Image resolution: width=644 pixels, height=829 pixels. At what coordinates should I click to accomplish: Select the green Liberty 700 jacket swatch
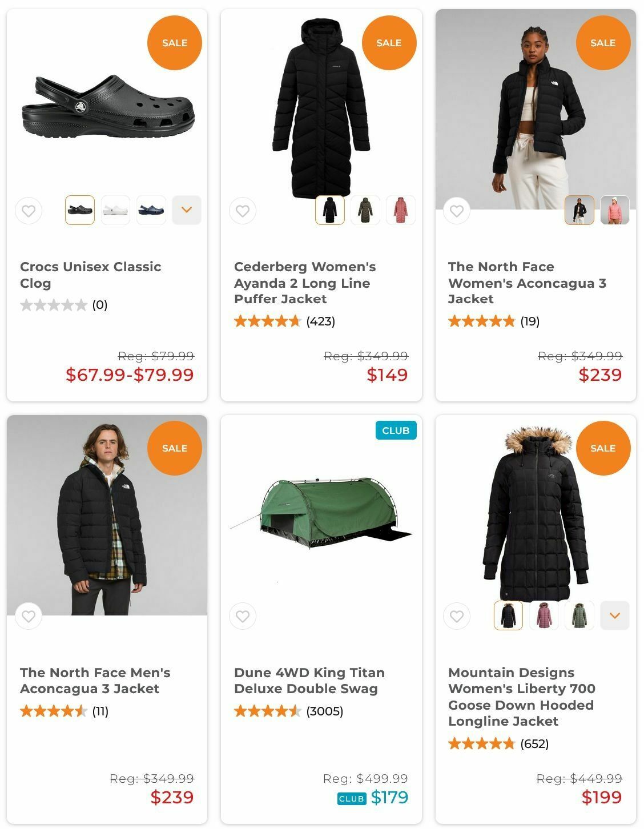(x=579, y=615)
